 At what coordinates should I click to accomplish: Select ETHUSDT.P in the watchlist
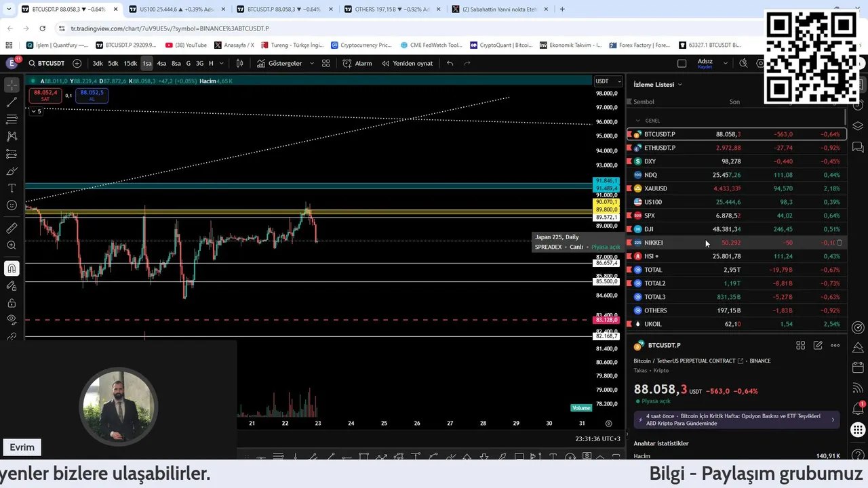tap(736, 148)
